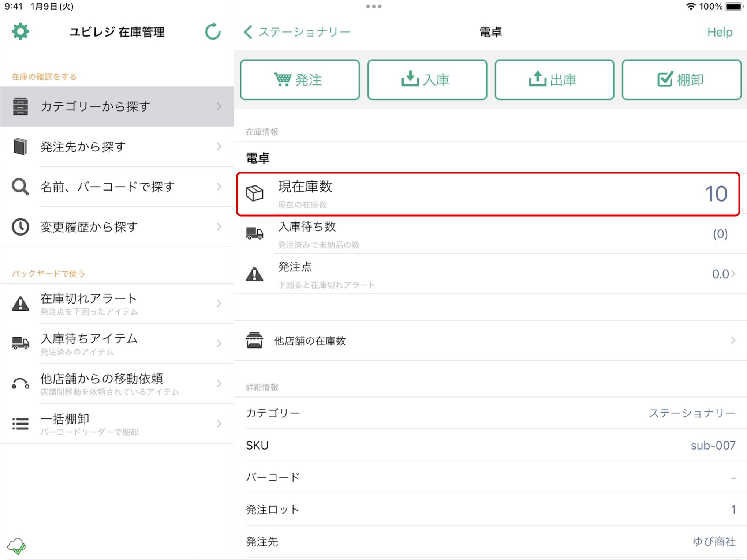Tap the 電卓 item name under 在庫情報
Screen dimensions: 747x560
(x=258, y=158)
